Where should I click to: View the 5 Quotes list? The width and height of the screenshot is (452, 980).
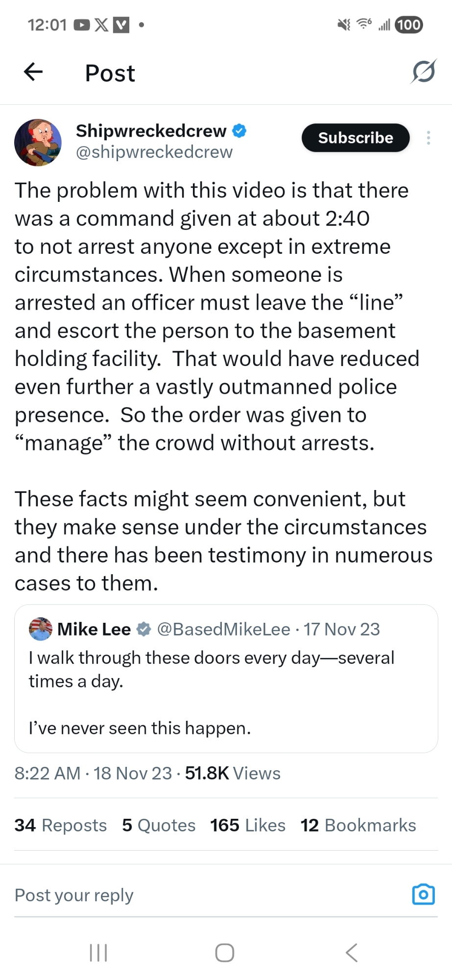pos(159,825)
